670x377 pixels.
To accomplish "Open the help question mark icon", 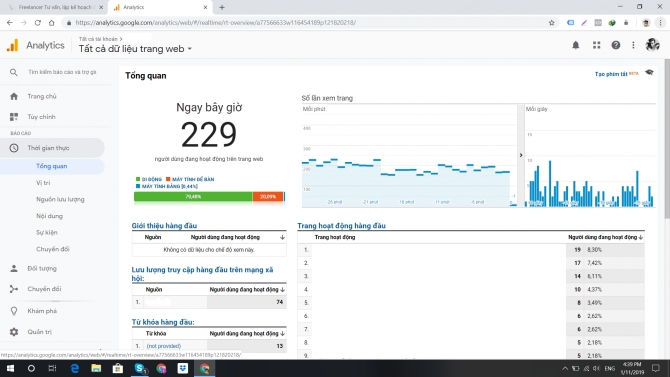I will click(x=616, y=45).
